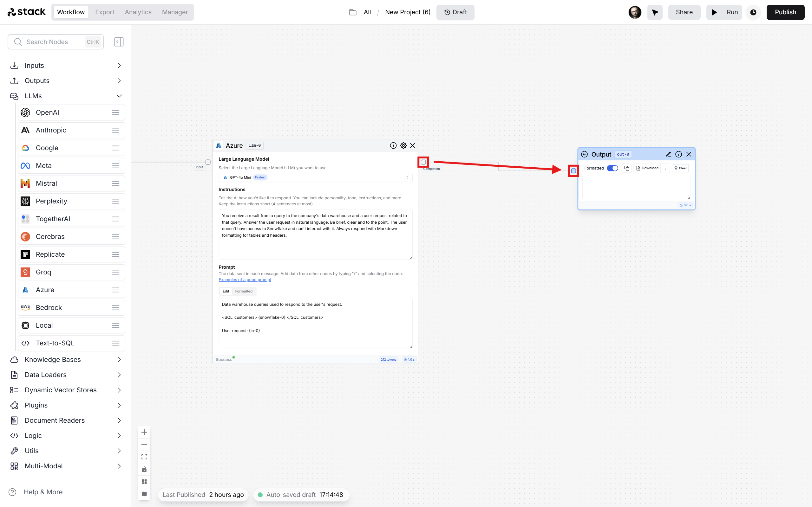812x507 pixels.
Task: Toggle LLMs section expand in sidebar
Action: click(118, 96)
